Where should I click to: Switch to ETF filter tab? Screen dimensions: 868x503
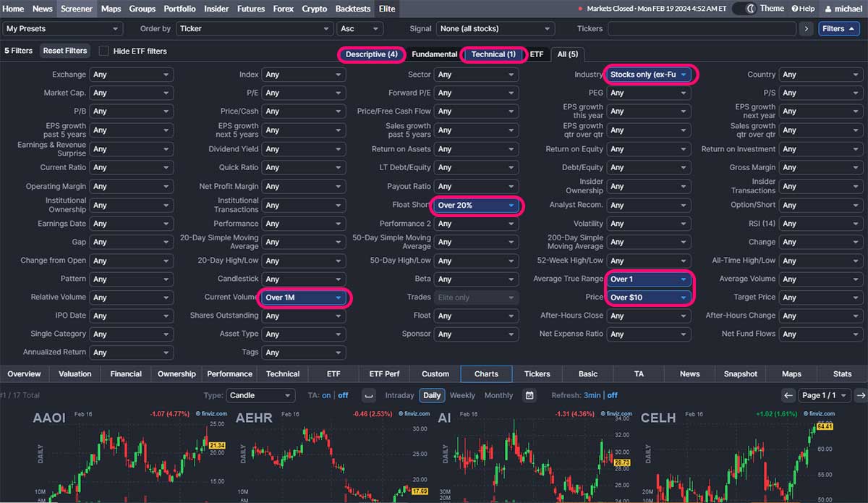(537, 54)
